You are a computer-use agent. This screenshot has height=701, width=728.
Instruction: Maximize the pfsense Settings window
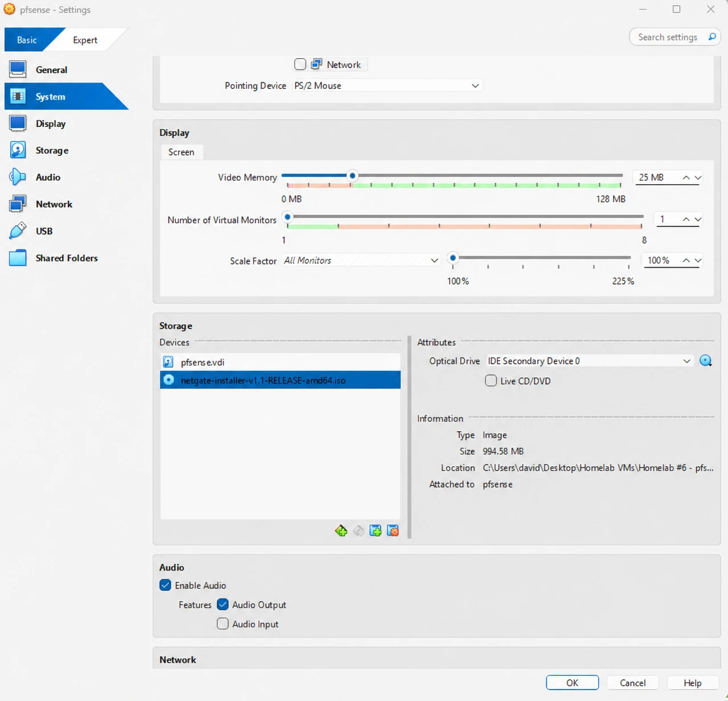click(x=676, y=9)
